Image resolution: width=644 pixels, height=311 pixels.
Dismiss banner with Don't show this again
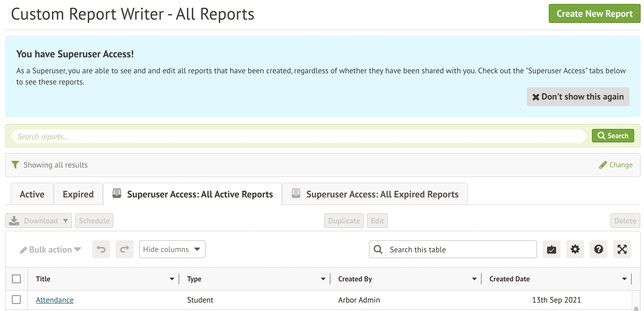(578, 97)
